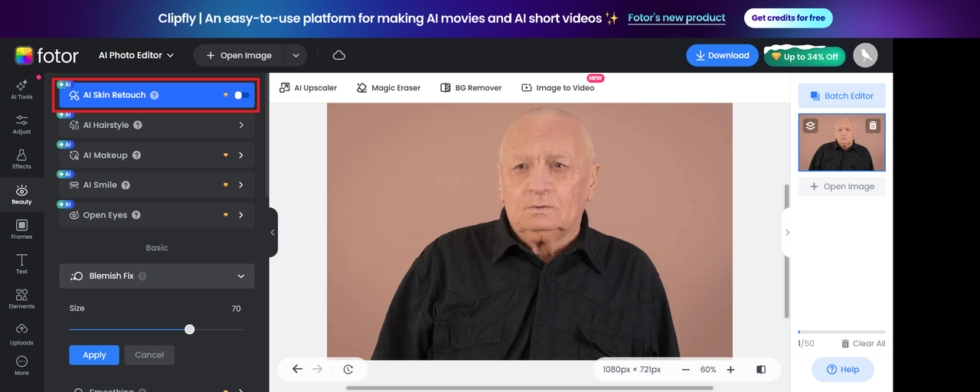Expand the Open Eyes option
The image size is (980, 392).
(241, 215)
